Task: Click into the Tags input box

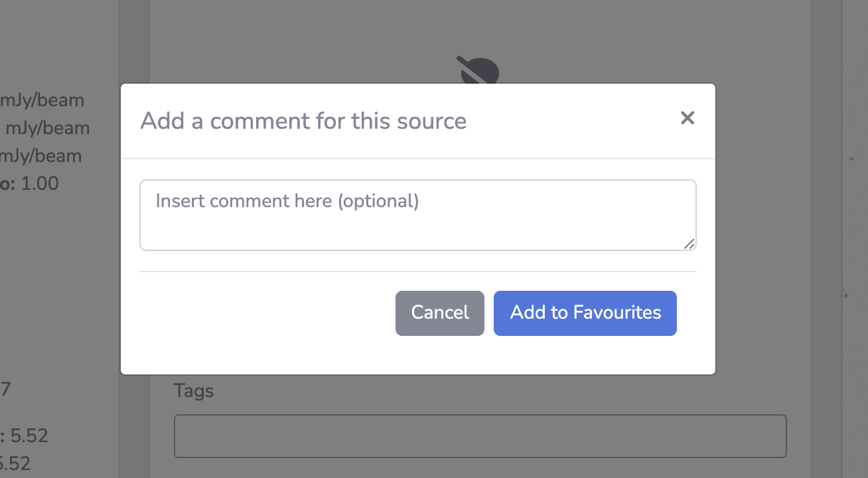Action: [x=480, y=436]
